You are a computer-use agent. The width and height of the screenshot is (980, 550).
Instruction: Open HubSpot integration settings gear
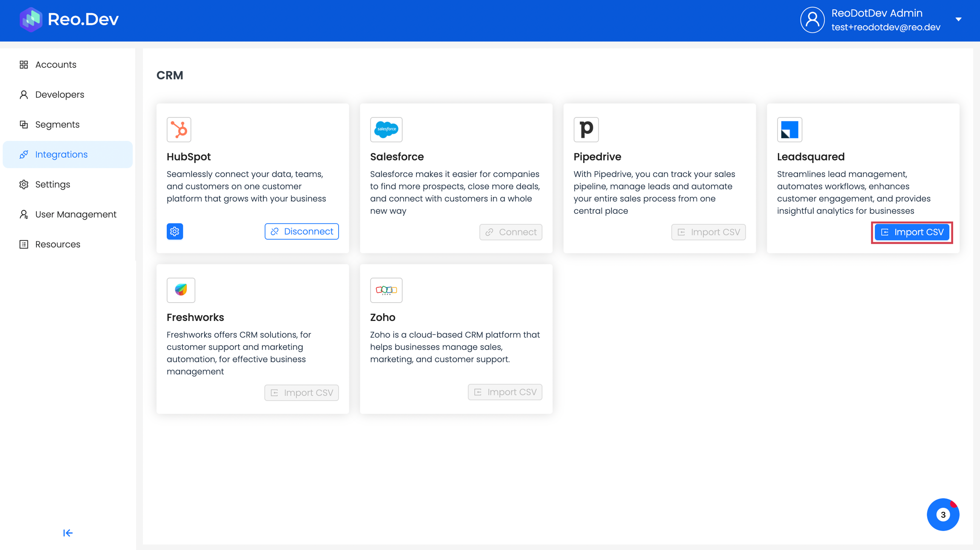click(x=175, y=232)
